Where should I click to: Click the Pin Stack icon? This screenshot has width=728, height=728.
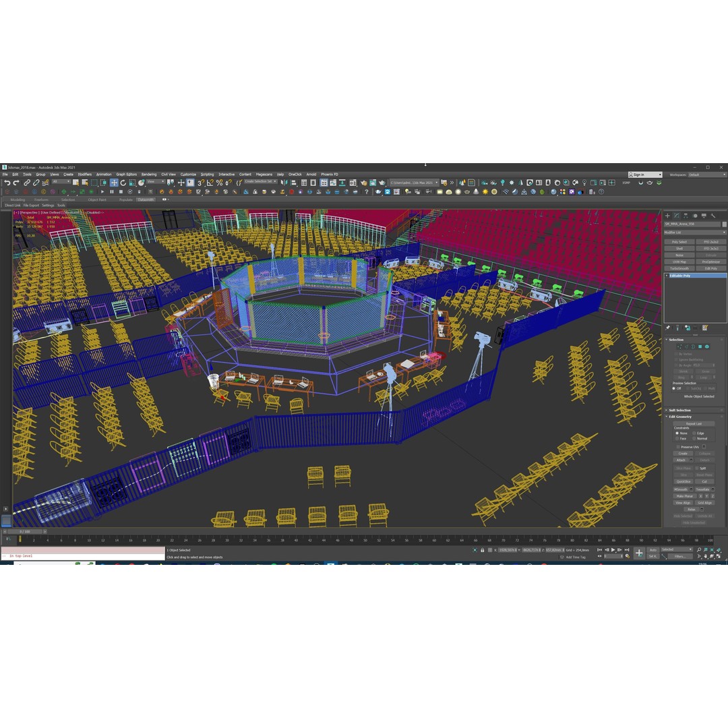668,328
